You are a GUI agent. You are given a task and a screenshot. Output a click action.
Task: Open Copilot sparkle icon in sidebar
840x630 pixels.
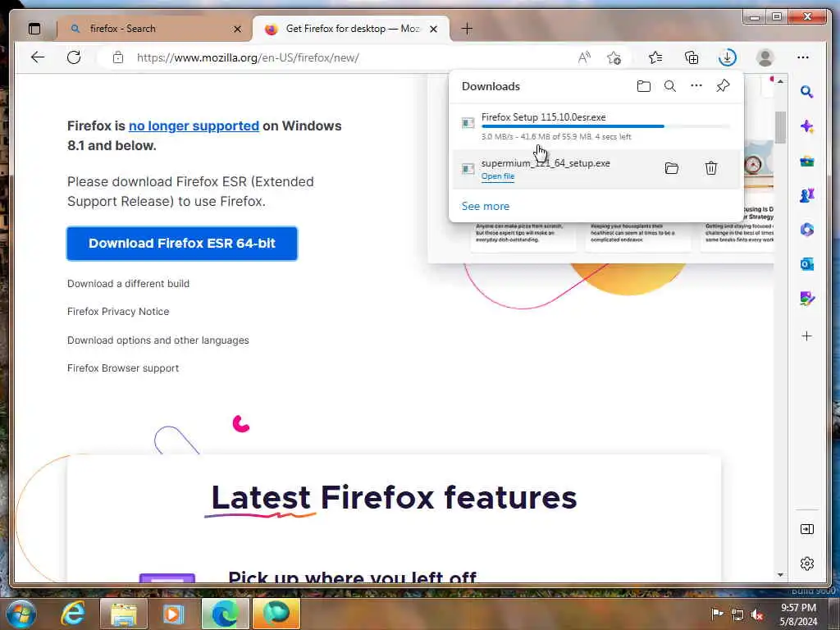pos(807,127)
